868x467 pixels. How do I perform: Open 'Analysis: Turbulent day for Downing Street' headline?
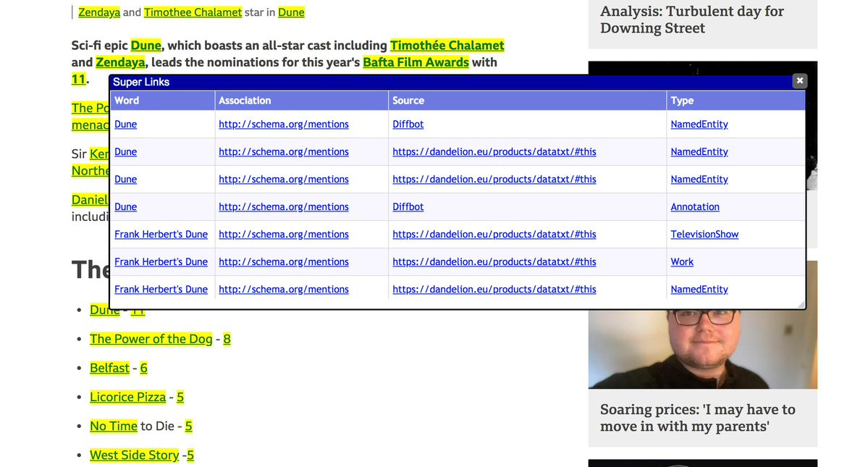pos(692,20)
